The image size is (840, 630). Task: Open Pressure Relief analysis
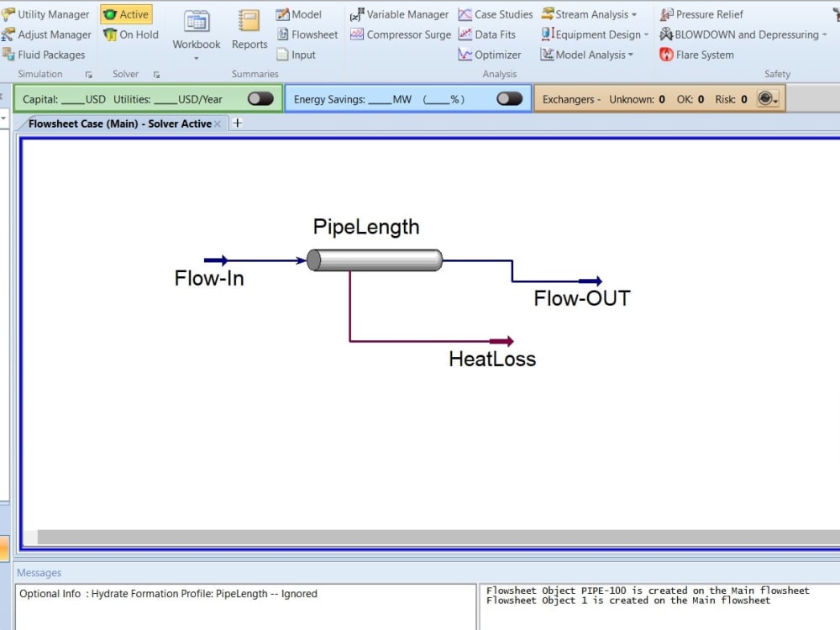tap(701, 14)
